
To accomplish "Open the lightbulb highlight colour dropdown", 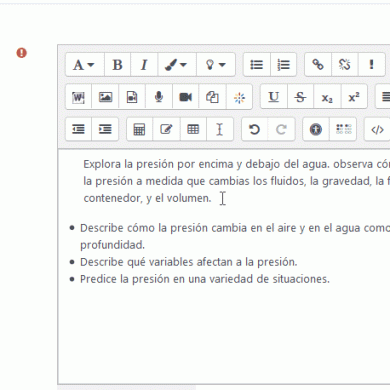I will pos(216,65).
